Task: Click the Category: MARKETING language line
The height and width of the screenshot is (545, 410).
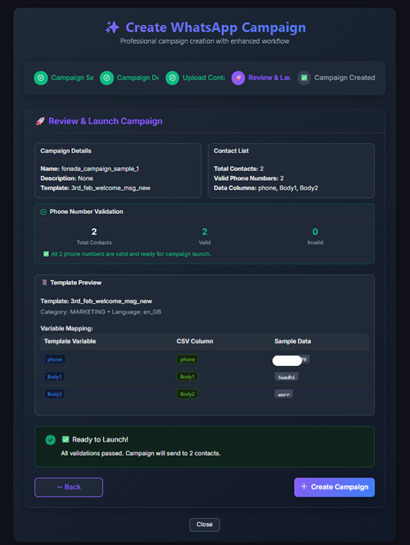Action: click(101, 312)
